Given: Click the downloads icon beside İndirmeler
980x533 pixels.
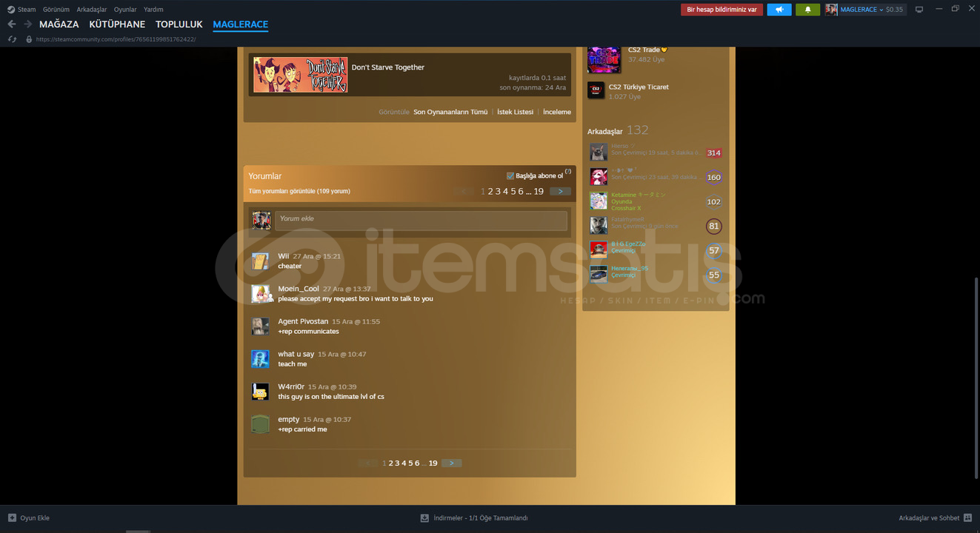Looking at the screenshot, I should 424,518.
